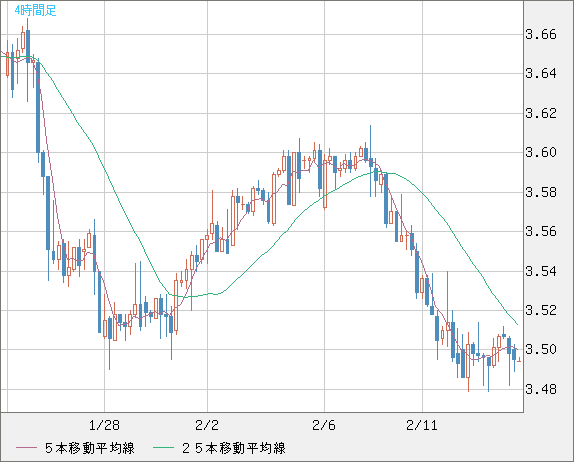Click the 1/28 date axis label
Viewport: 574px width, 462px height.
(104, 425)
